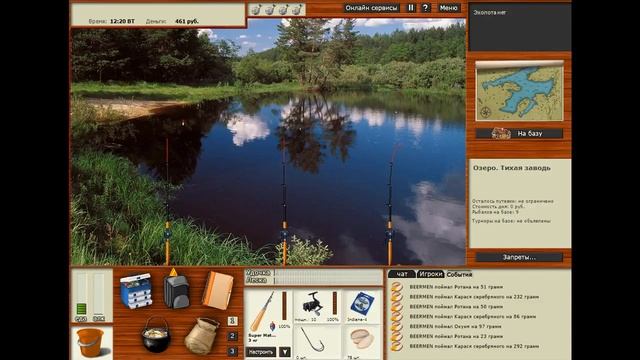Viewport: 640px width, 360px height.
Task: Expand the dropdown arrow next to Настроить
Action: pos(285,352)
